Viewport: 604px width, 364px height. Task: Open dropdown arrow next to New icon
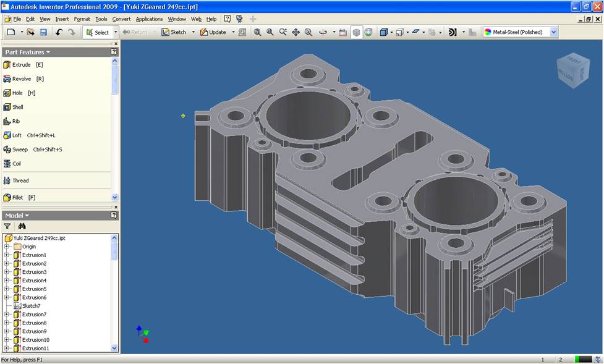[22, 32]
